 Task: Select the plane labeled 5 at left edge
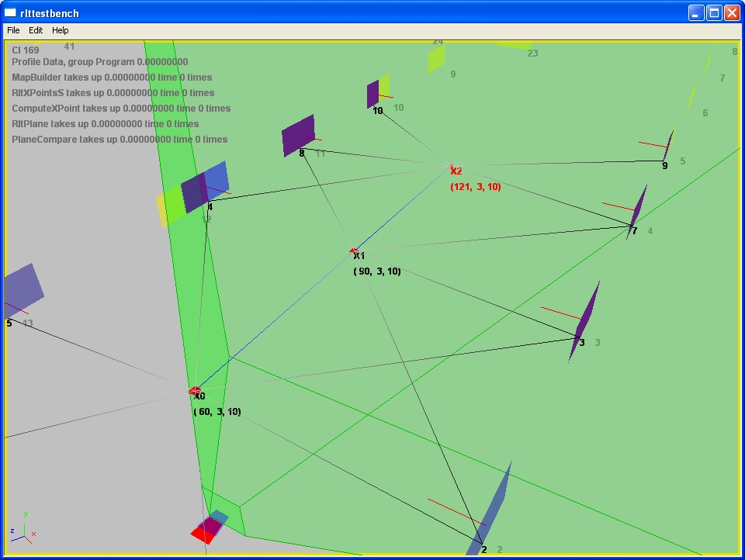[x=22, y=290]
